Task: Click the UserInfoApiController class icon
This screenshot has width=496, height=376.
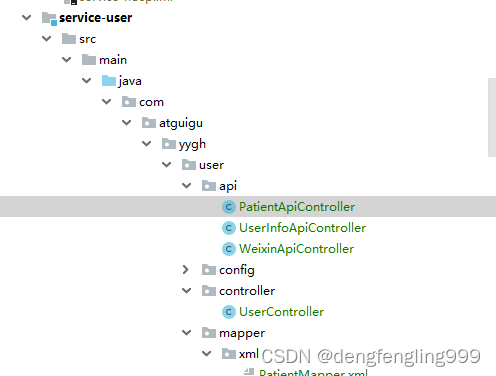Action: (229, 228)
